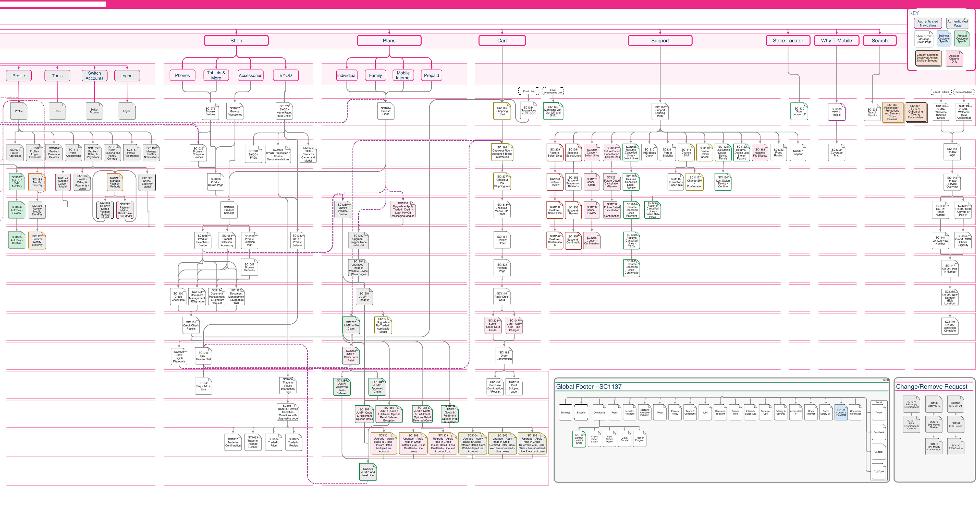Click the SC1046 Buy - Review Cart node
The image size is (980, 516).
pyautogui.click(x=203, y=356)
